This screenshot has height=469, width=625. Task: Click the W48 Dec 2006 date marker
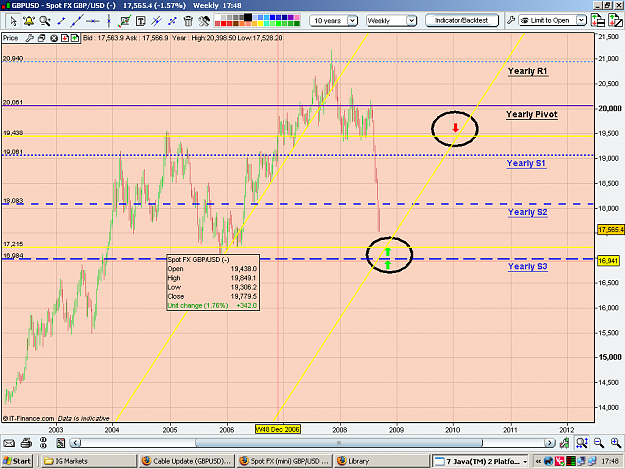(x=277, y=429)
